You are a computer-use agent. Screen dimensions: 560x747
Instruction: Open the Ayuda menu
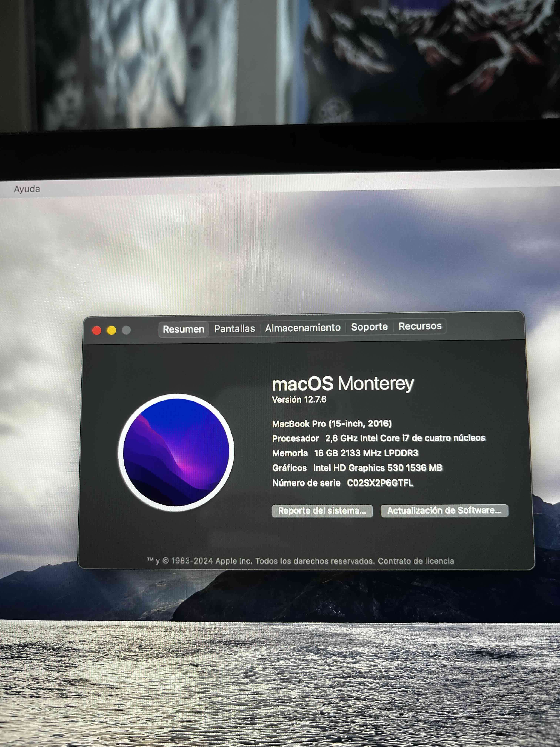click(x=27, y=189)
